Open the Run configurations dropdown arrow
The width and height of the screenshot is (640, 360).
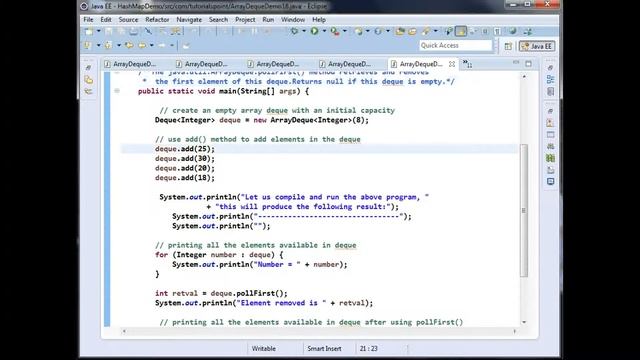[324, 31]
